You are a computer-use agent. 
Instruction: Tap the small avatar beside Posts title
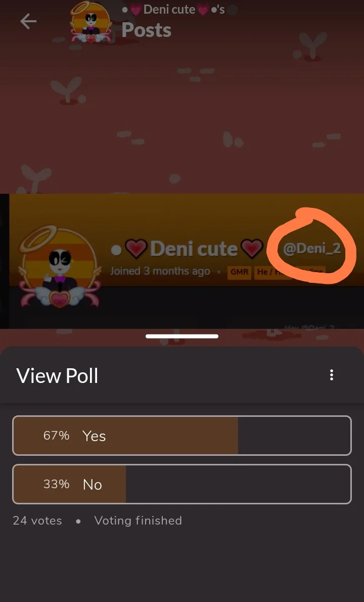90,22
